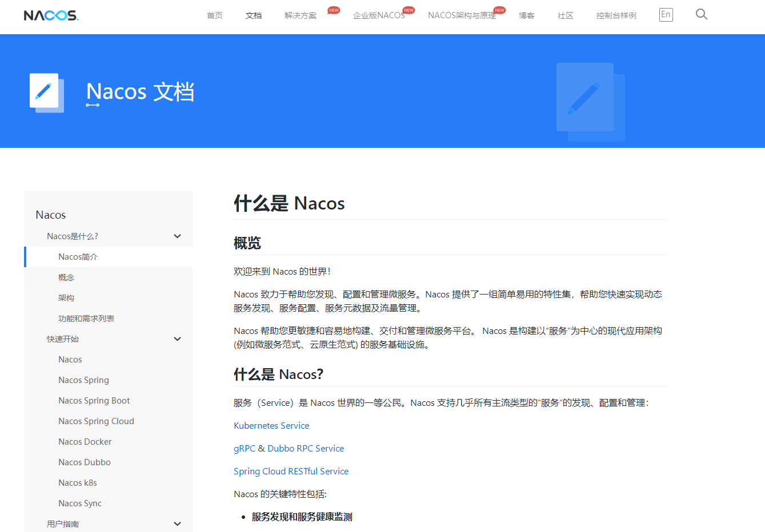This screenshot has width=765, height=532.
Task: Open the 控制台样例 menu item
Action: pyautogui.click(x=616, y=15)
